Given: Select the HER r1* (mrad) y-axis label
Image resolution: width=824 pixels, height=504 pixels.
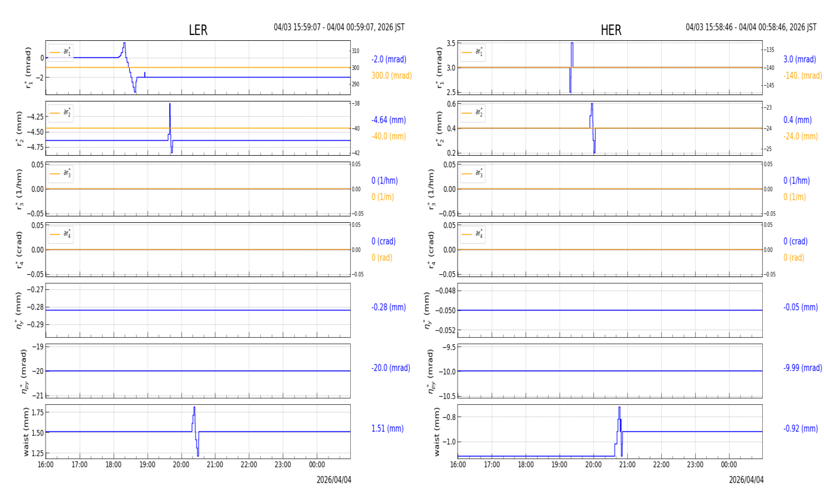Looking at the screenshot, I should point(441,68).
